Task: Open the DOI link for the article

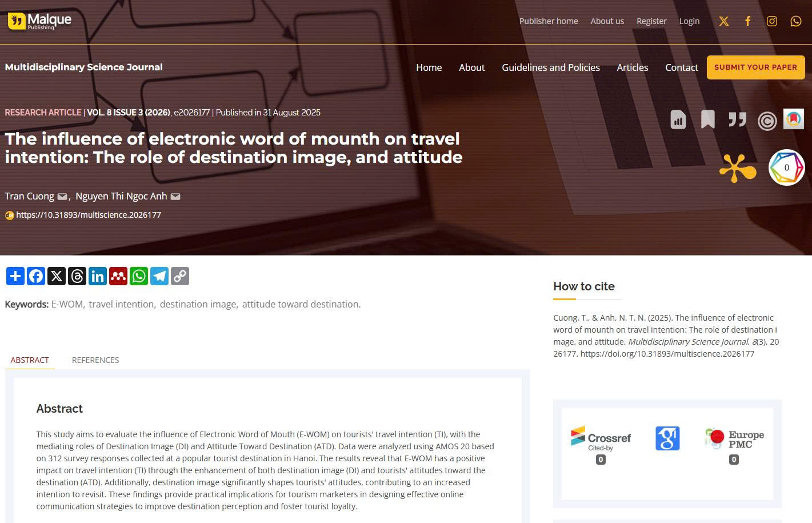Action: (x=89, y=215)
